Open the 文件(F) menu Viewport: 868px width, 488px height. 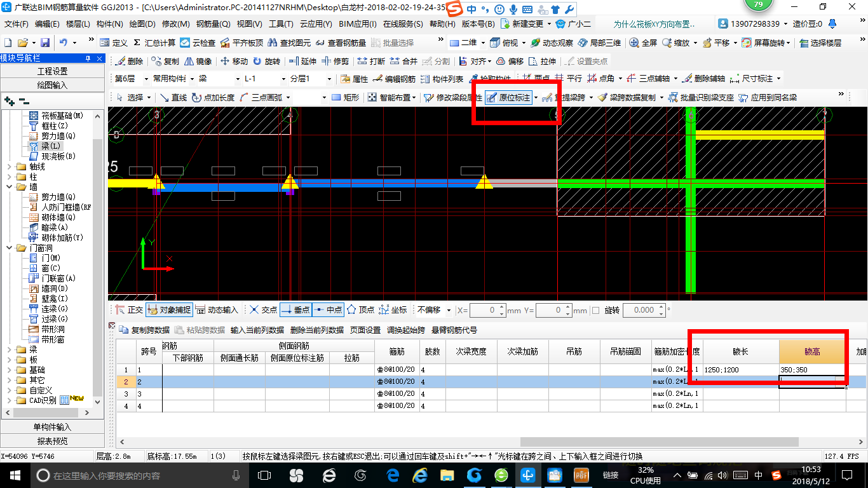(x=17, y=24)
